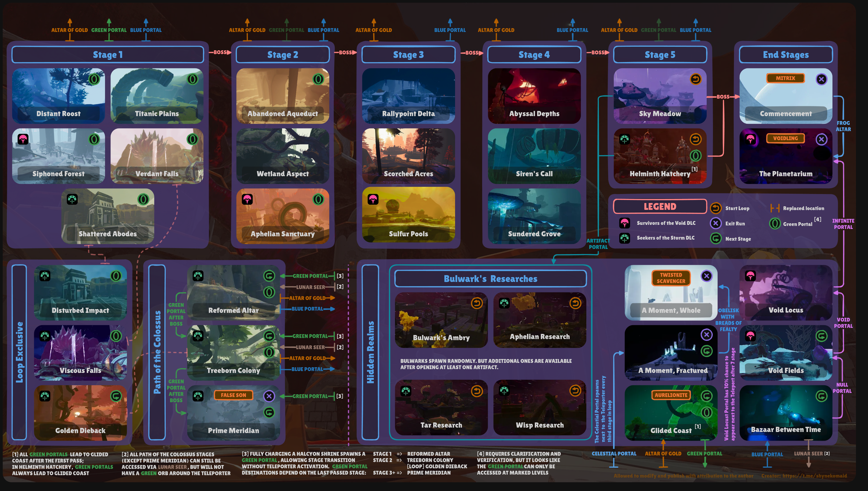Open the A Moment, Fractured thumbnail
868x491 pixels.
671,353
